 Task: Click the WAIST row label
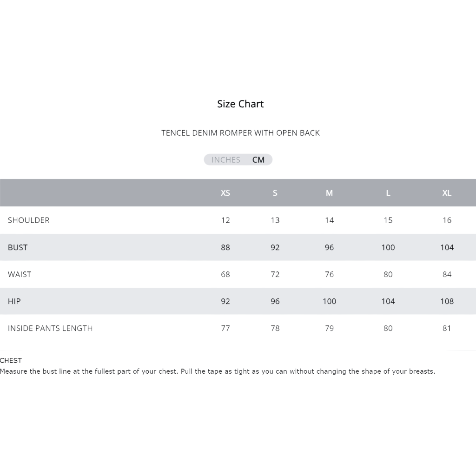click(20, 274)
